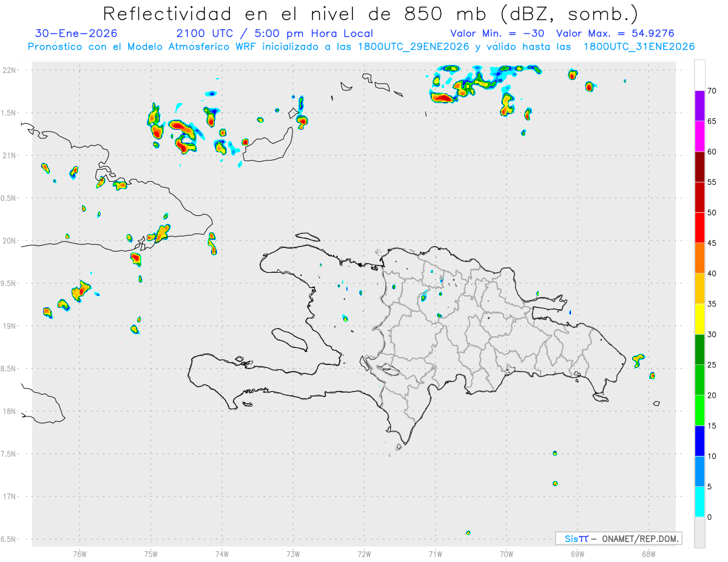Click the '10' tick on the colorbar
728x562 pixels.
[x=712, y=457]
